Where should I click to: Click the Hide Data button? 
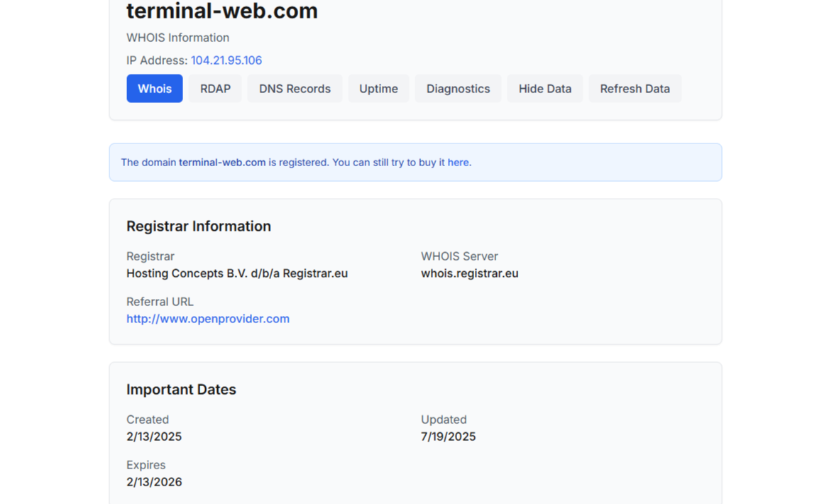[544, 88]
